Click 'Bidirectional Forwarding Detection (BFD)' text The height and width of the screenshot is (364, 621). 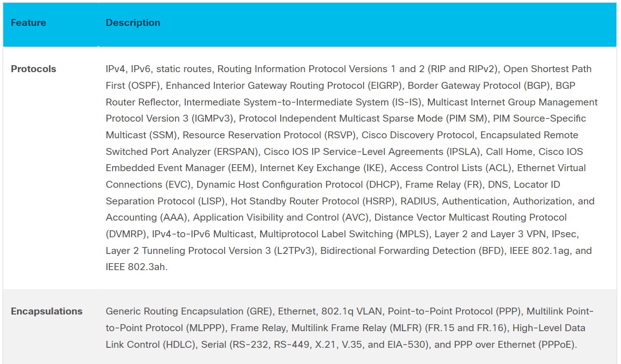[x=412, y=251]
